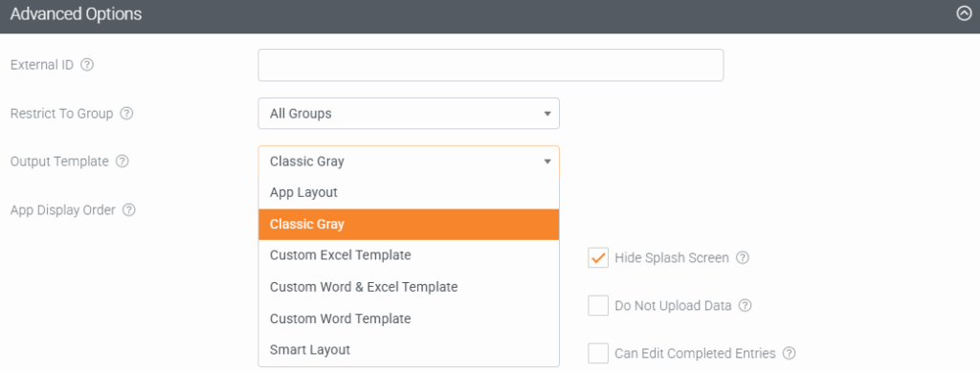The height and width of the screenshot is (373, 980).
Task: Click the Hide Splash Screen label text
Action: click(672, 257)
